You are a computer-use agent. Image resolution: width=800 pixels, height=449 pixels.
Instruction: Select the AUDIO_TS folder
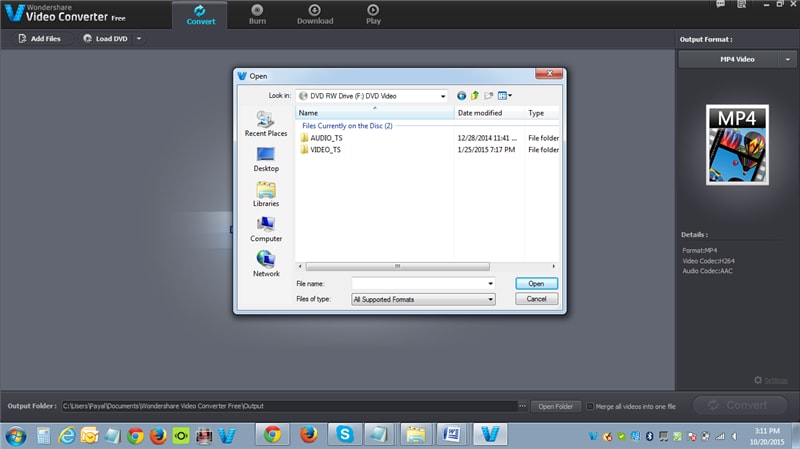coord(321,138)
